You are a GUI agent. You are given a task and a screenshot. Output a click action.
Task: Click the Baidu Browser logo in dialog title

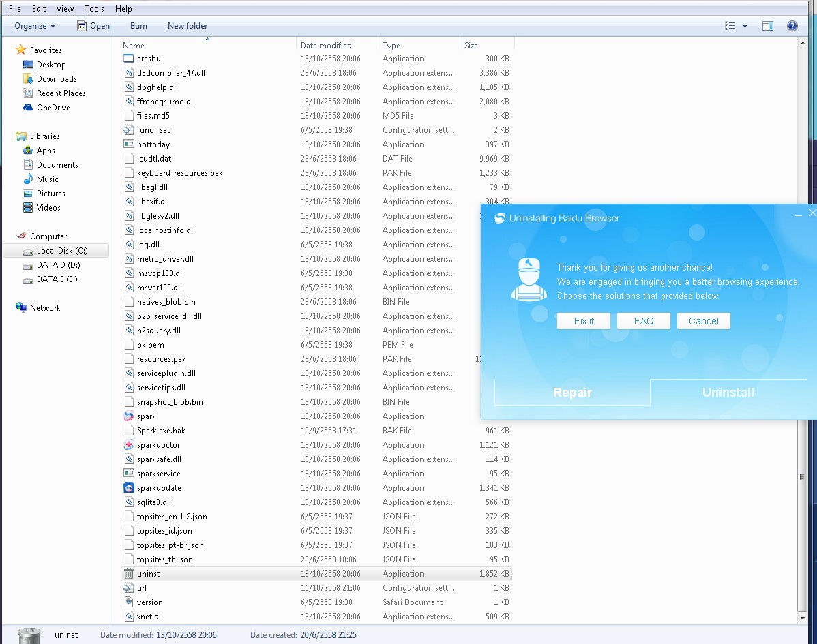pos(500,219)
